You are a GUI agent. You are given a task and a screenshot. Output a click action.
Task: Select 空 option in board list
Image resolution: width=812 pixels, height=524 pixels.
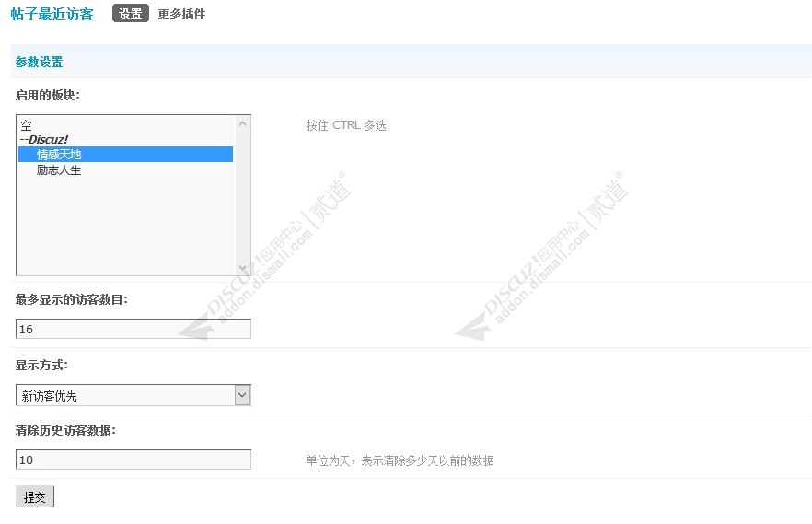pos(125,125)
